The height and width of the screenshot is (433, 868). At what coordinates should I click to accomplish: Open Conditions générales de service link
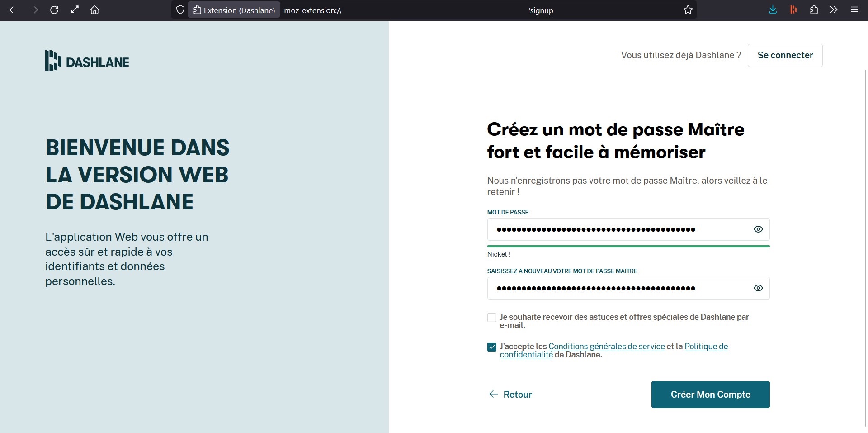(606, 347)
